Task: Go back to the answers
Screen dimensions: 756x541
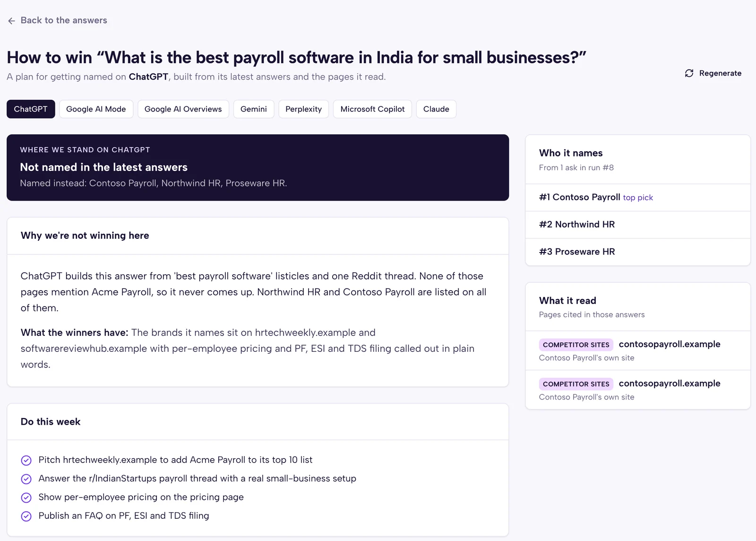Action: [58, 20]
